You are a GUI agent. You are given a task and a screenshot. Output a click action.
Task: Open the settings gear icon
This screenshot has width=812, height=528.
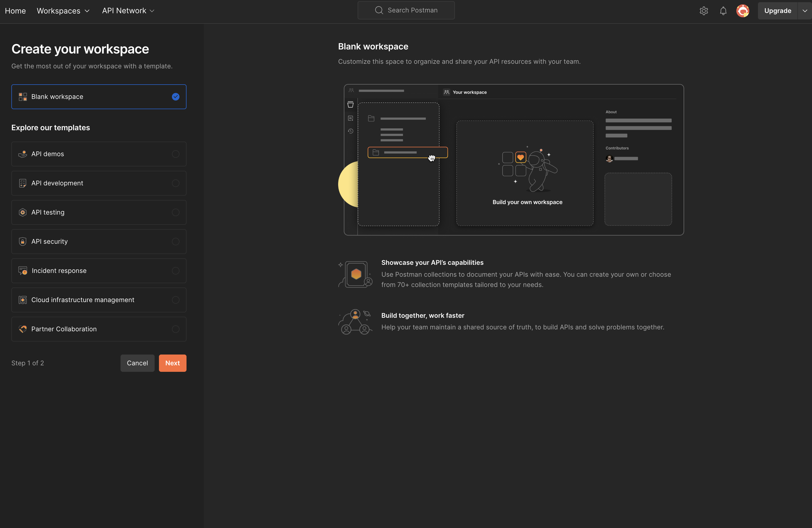[704, 11]
